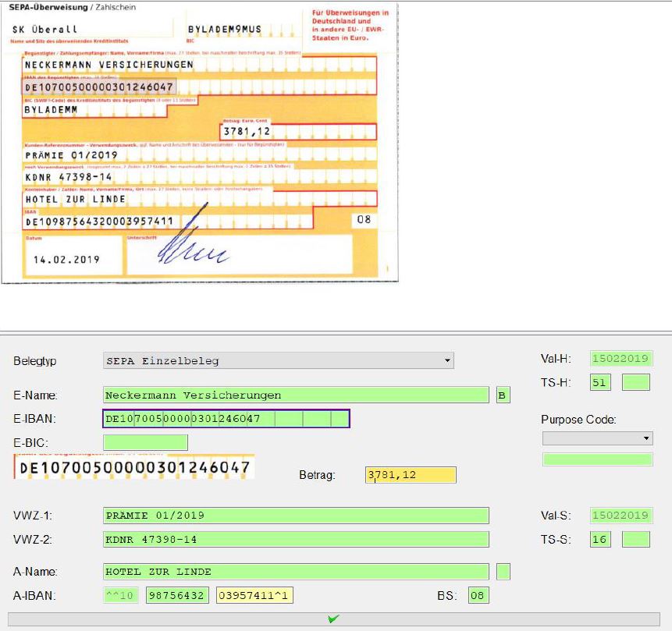Screen dimensions: 672x631
Task: Click the green field below Purpose Code
Action: pos(597,459)
